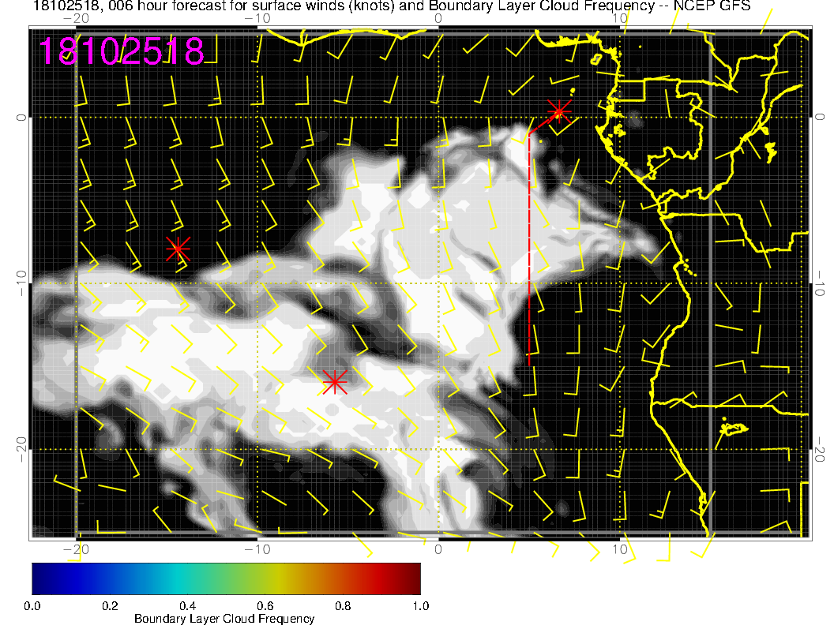Click the bottom axis 10 longitude label

(620, 549)
